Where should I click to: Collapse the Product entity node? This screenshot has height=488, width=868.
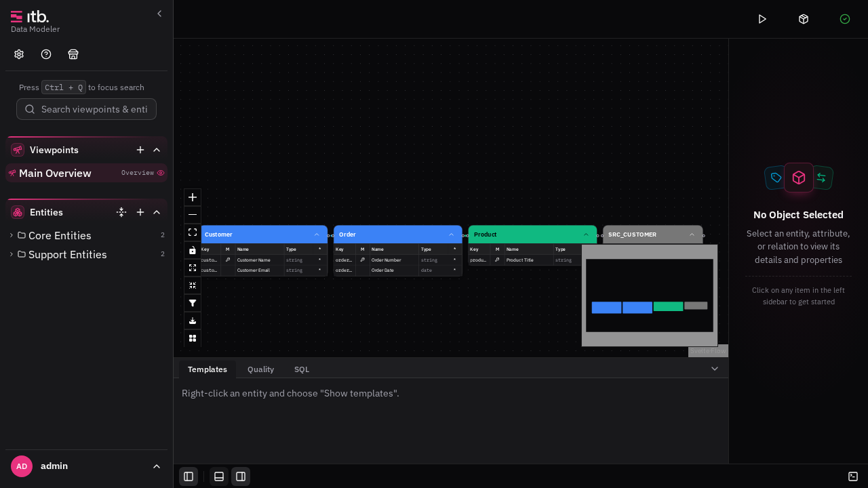pyautogui.click(x=586, y=235)
